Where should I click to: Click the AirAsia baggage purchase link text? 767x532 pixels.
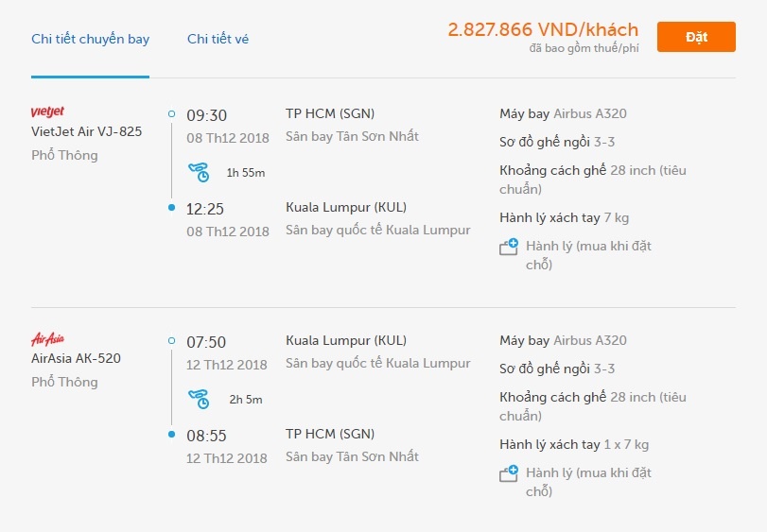click(x=588, y=482)
